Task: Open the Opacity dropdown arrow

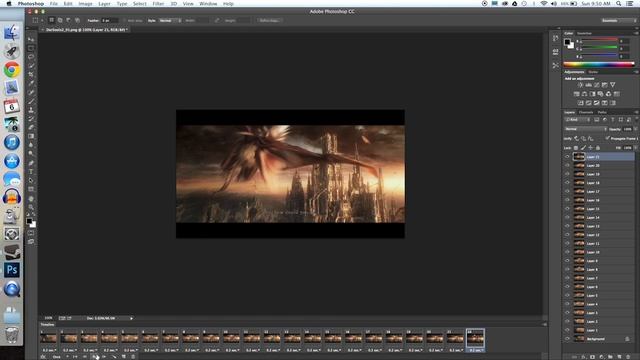Action: (636, 129)
